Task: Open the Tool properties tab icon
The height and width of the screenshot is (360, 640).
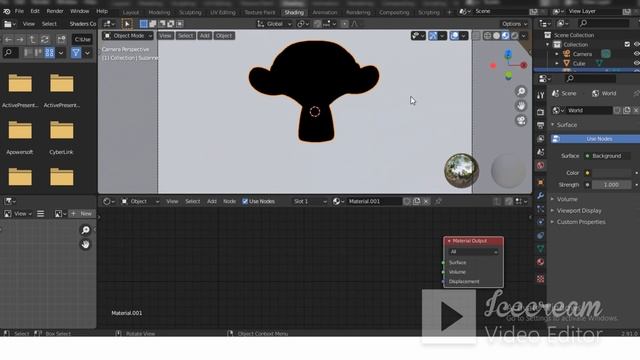Action: pyautogui.click(x=540, y=96)
